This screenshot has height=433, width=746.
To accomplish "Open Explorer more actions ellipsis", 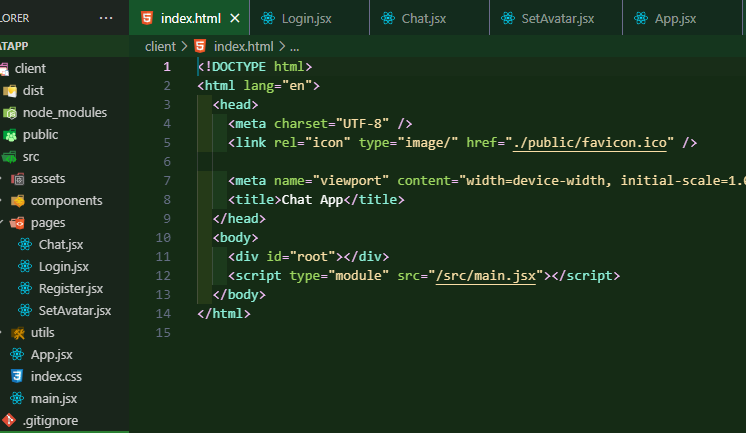I will [x=106, y=18].
